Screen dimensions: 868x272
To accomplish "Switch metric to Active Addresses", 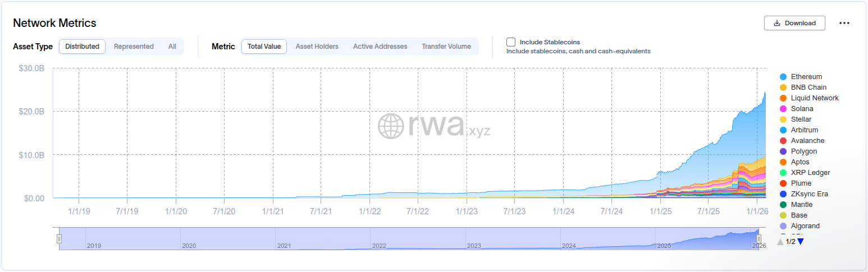I will click(380, 47).
